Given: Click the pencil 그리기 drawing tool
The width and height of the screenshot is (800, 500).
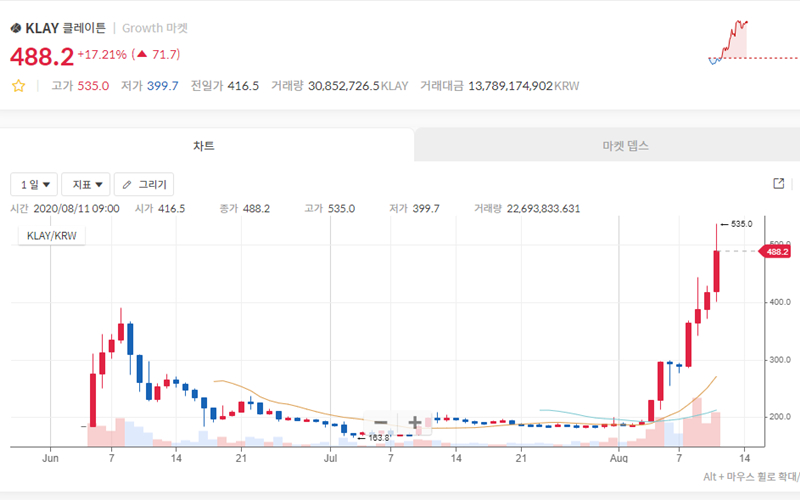Looking at the screenshot, I should point(144,184).
